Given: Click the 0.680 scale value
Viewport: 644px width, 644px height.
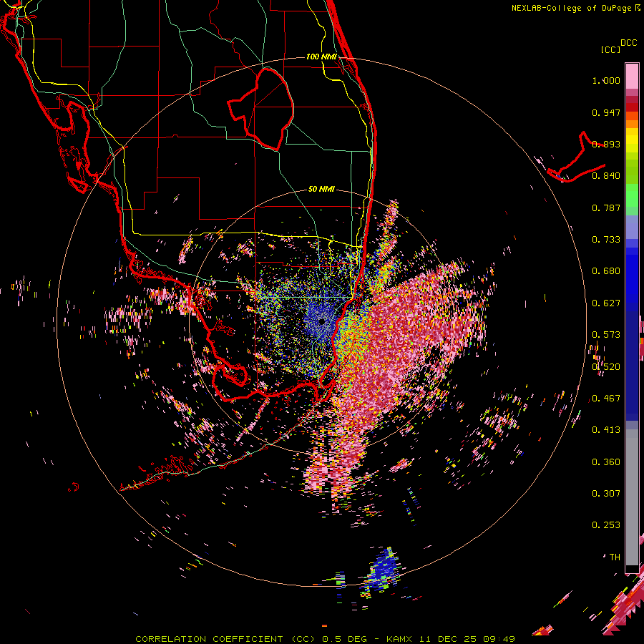Looking at the screenshot, I should click(x=606, y=271).
